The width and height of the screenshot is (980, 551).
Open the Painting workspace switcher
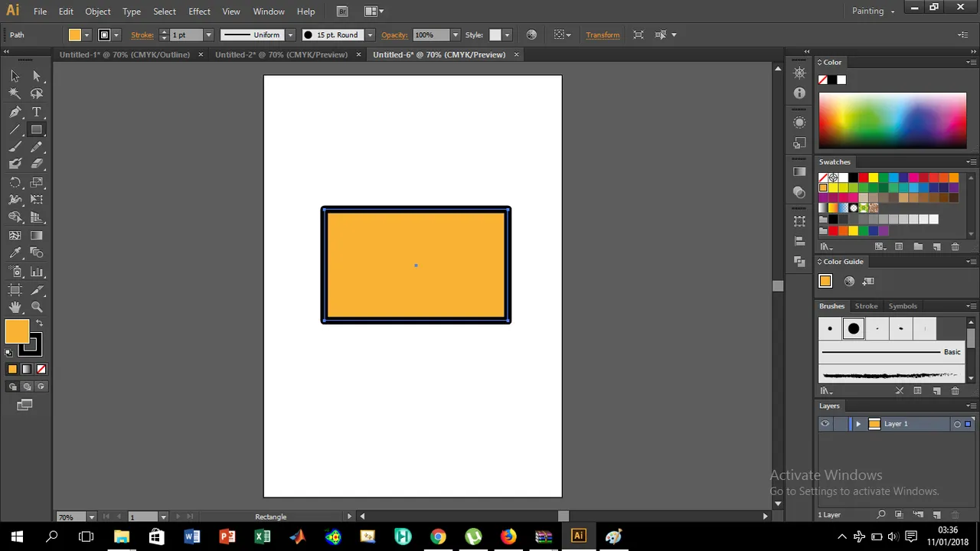(873, 11)
